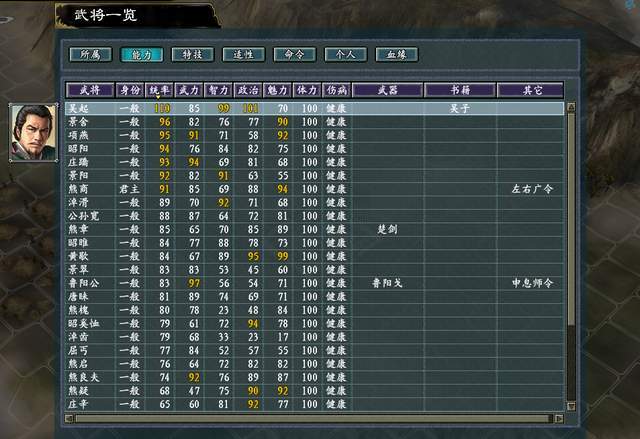Image resolution: width=640 pixels, height=439 pixels.
Task: Switch to the 适性 tab
Action: click(244, 54)
